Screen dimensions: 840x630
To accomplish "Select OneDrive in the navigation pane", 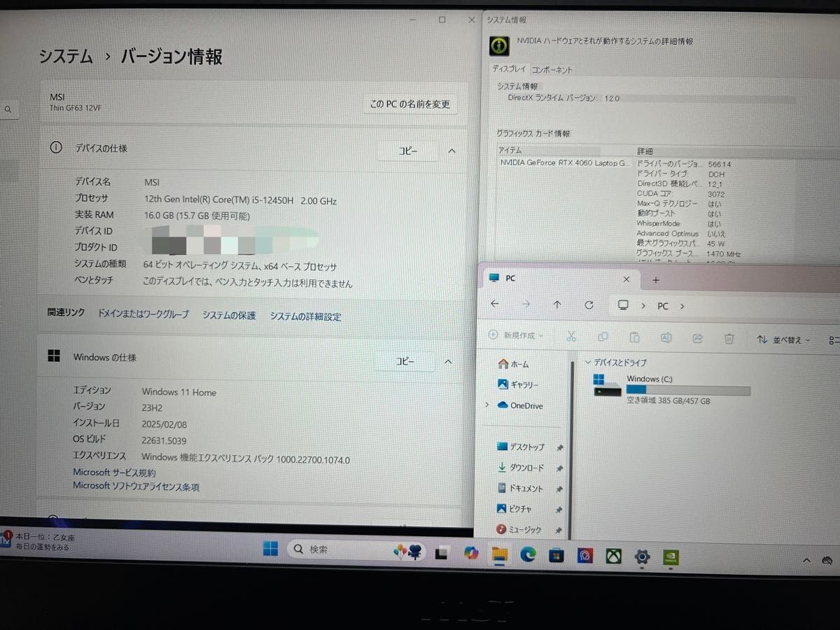I will point(519,405).
